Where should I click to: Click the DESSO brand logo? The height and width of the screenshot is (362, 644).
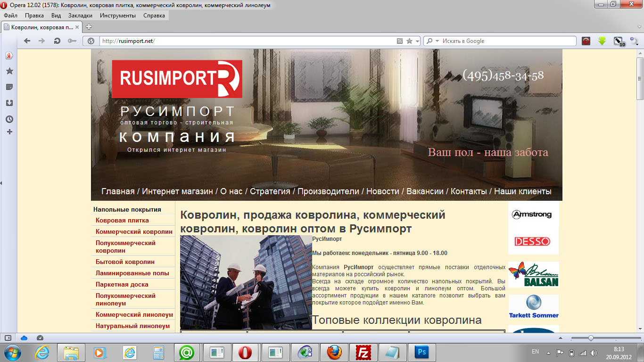(x=533, y=241)
